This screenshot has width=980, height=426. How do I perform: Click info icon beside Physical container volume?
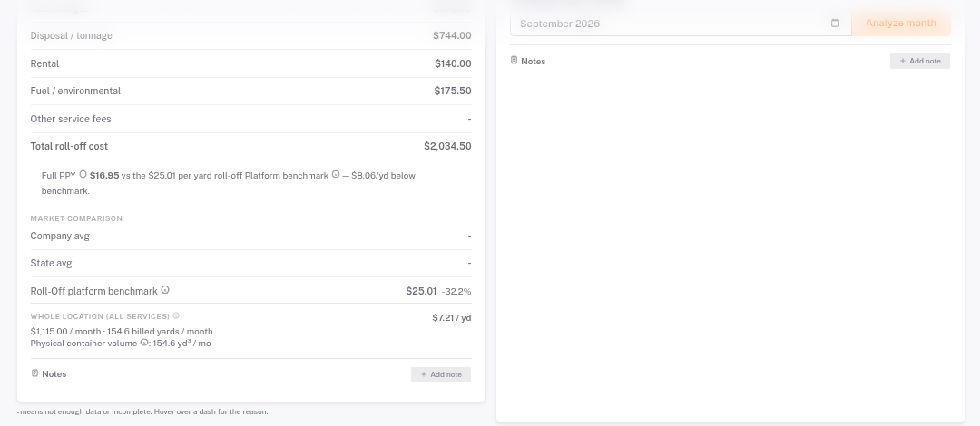pos(143,343)
